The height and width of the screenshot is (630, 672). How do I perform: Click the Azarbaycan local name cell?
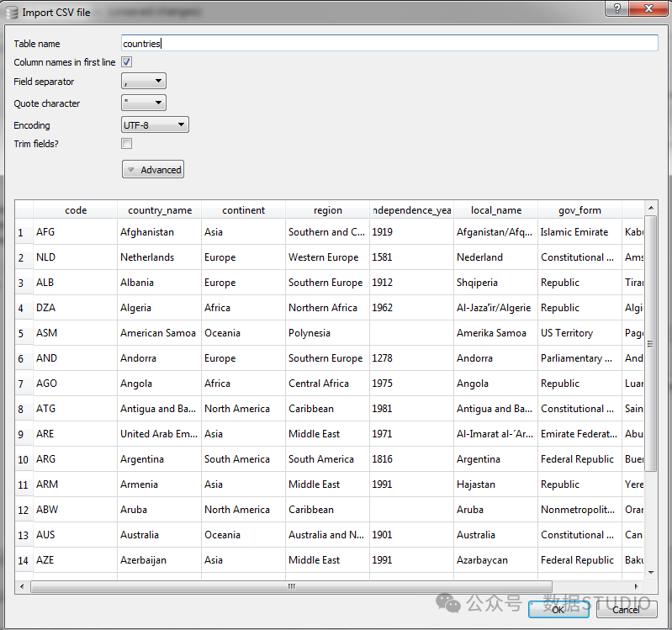(496, 560)
